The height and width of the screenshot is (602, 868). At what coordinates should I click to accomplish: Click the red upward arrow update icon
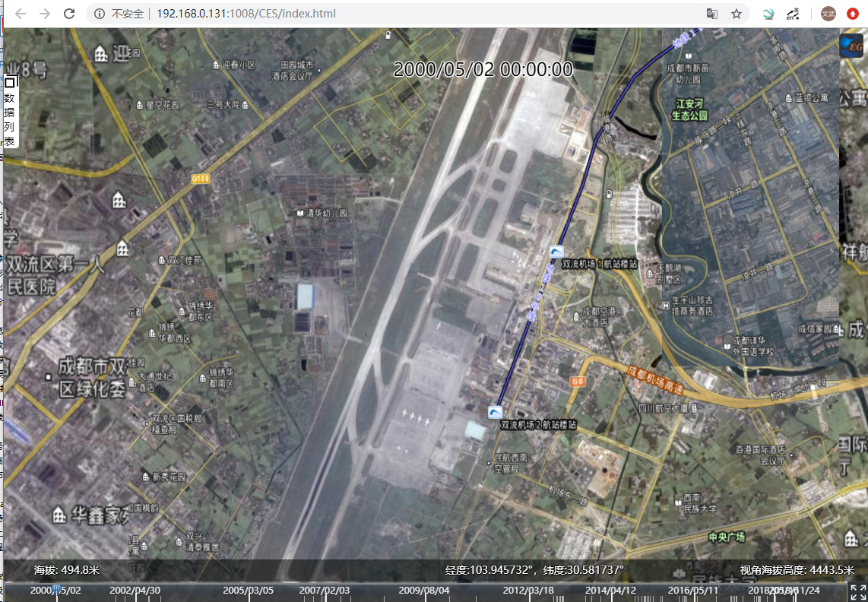pyautogui.click(x=853, y=14)
